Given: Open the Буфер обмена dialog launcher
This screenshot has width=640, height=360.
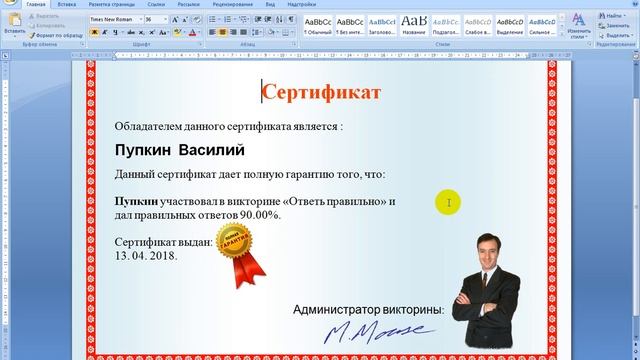Looking at the screenshot, I should (82, 44).
